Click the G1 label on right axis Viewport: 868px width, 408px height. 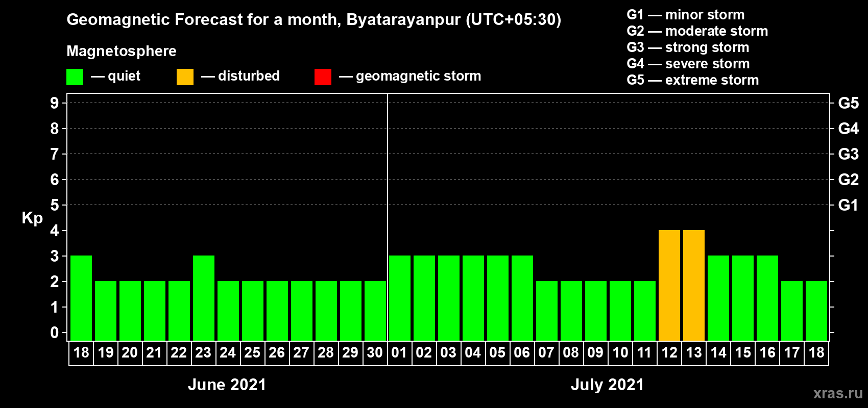[849, 205]
